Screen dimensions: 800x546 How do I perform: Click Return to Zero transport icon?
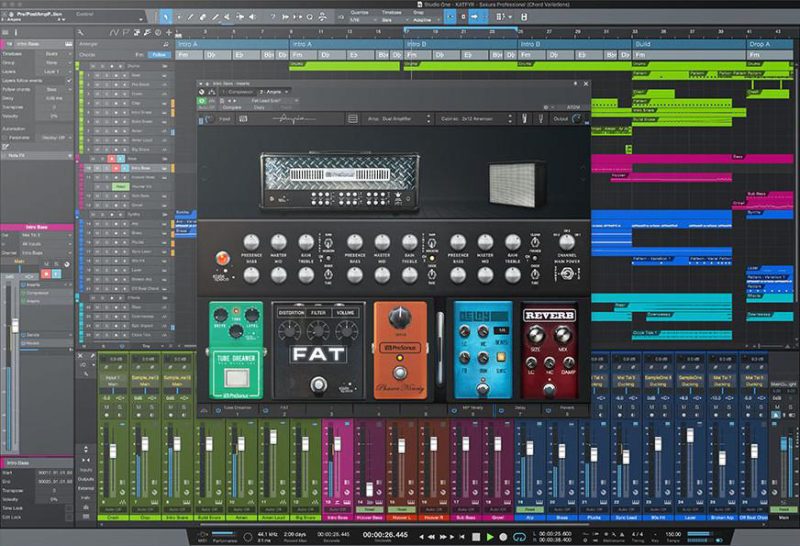[462, 537]
